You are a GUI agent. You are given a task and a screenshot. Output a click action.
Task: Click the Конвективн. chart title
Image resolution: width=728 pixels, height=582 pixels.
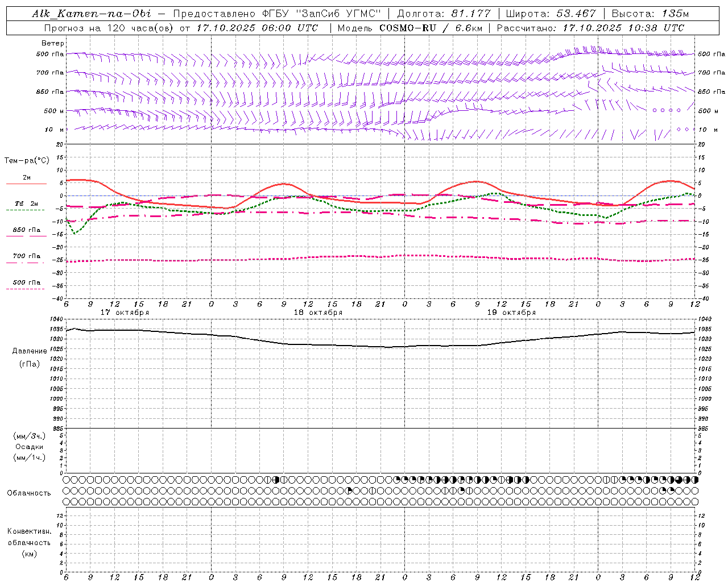(29, 531)
